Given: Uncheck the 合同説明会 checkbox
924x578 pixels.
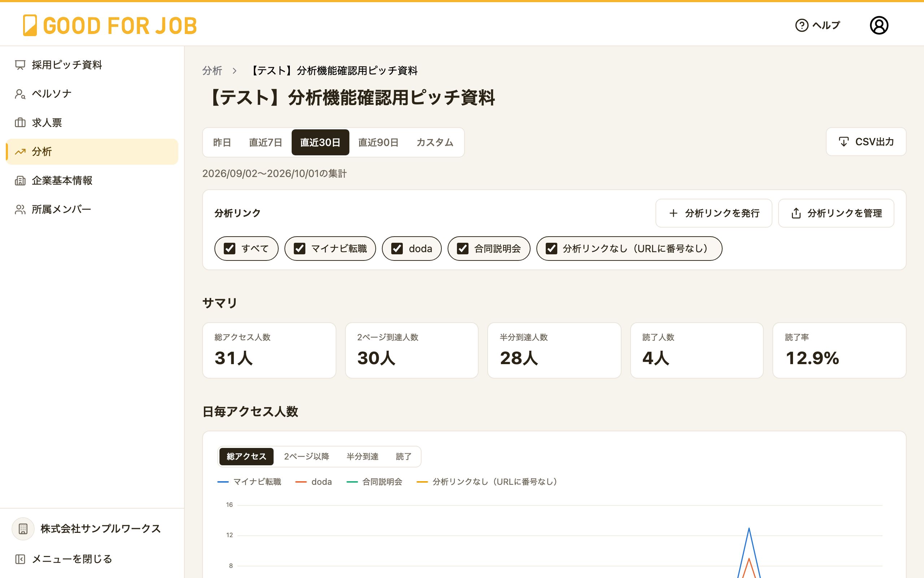Looking at the screenshot, I should click(x=463, y=249).
